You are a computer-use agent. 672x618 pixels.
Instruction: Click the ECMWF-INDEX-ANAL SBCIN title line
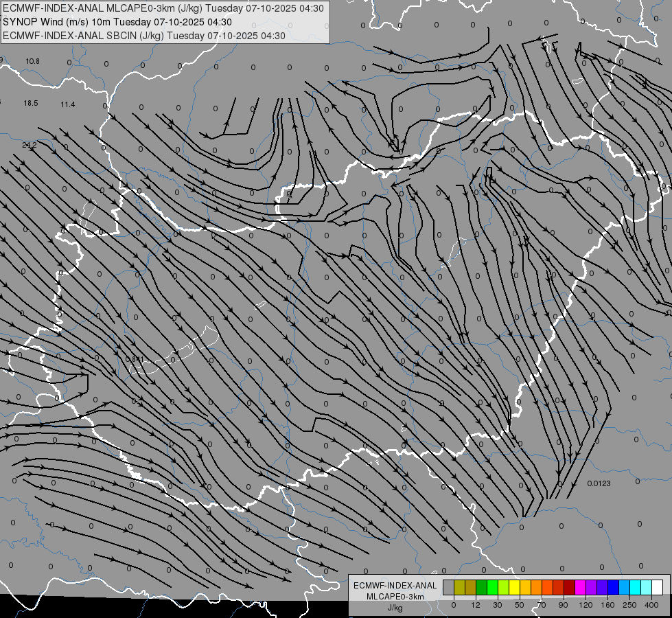click(144, 36)
